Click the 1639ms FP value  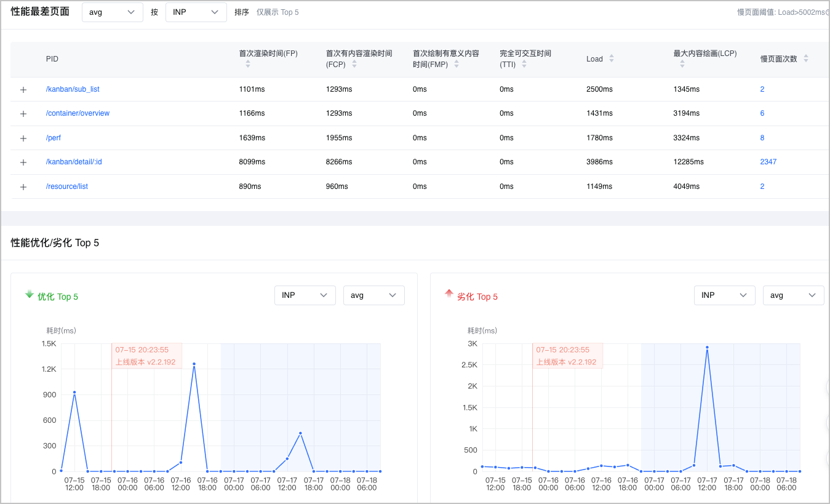(252, 138)
